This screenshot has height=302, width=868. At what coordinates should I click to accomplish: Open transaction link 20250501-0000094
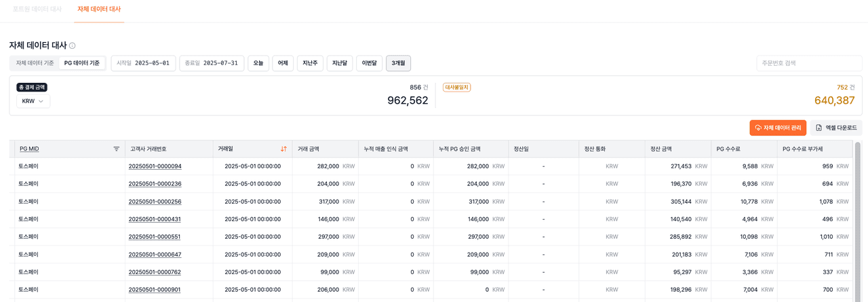(x=155, y=166)
